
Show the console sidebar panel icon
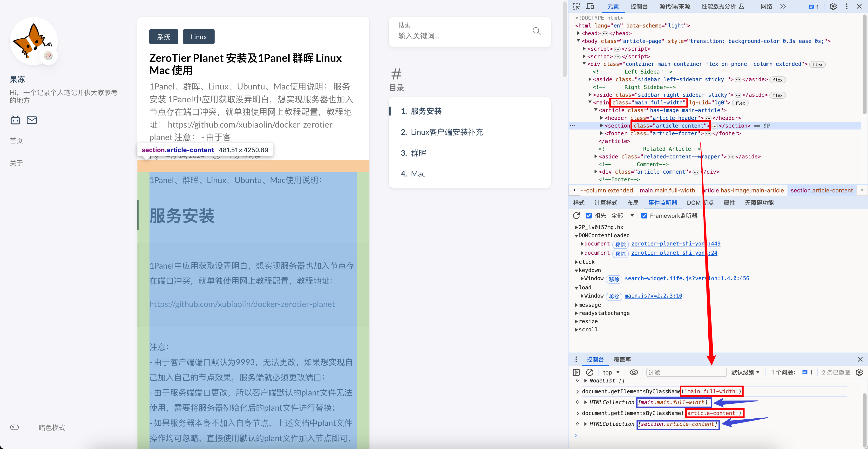(576, 372)
